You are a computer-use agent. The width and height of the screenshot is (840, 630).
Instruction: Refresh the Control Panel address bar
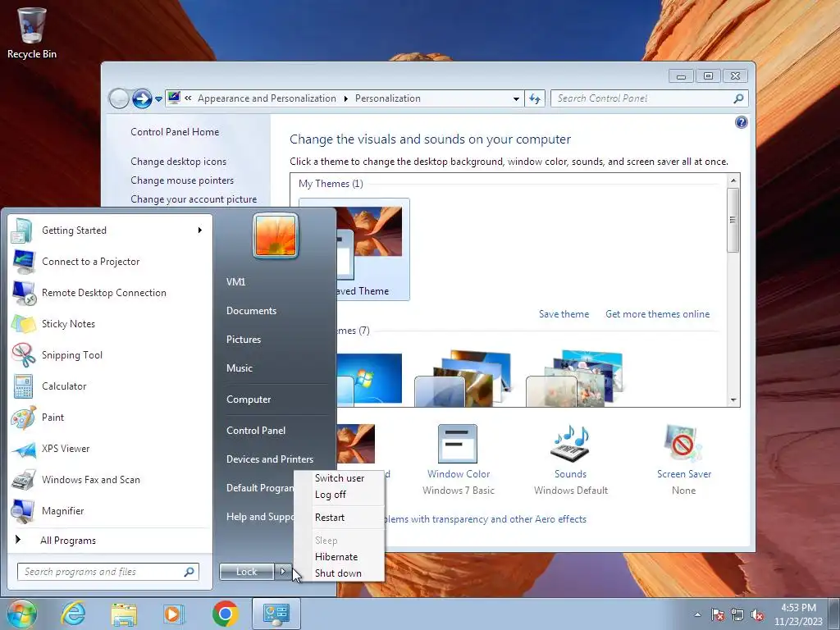tap(535, 98)
